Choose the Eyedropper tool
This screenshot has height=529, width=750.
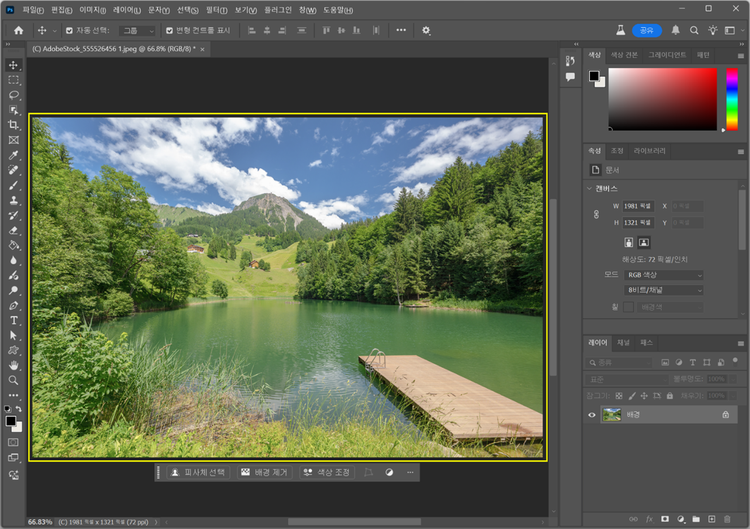pyautogui.click(x=14, y=156)
